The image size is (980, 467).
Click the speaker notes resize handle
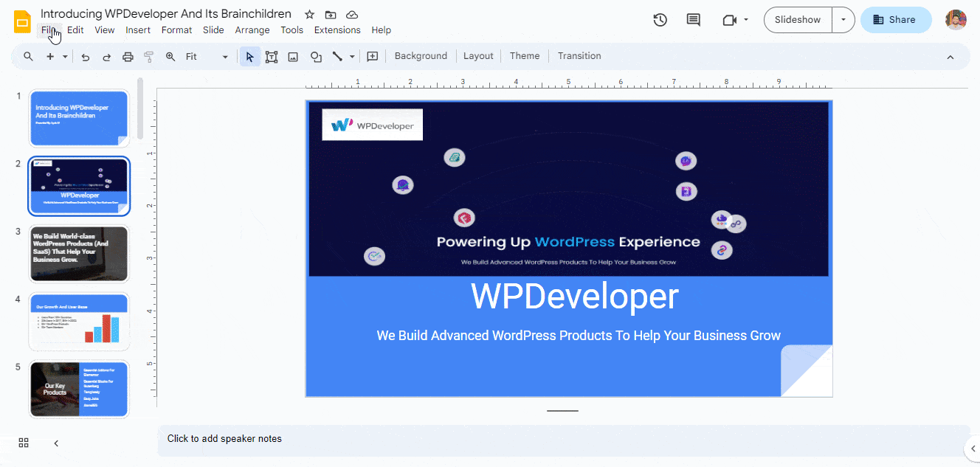coord(562,411)
